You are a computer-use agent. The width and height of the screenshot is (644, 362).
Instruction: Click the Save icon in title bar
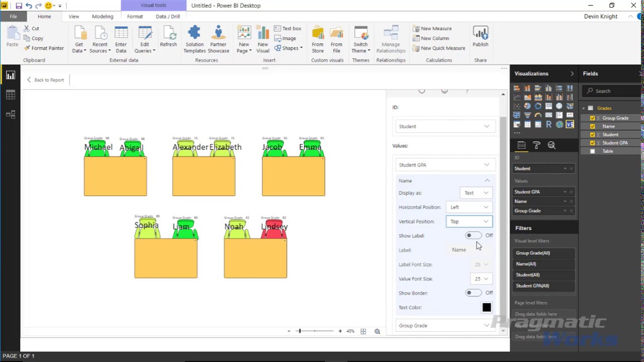(19, 6)
